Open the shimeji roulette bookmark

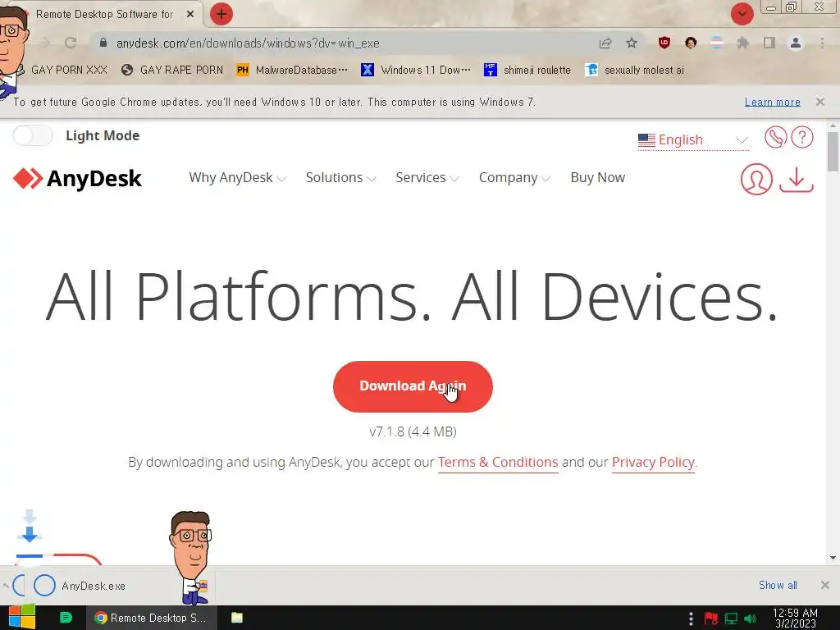[527, 70]
